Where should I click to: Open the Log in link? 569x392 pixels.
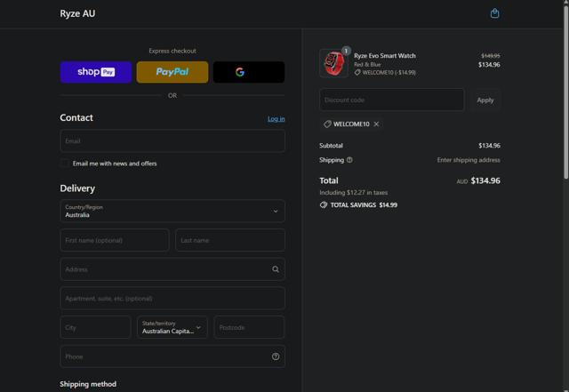coord(276,119)
